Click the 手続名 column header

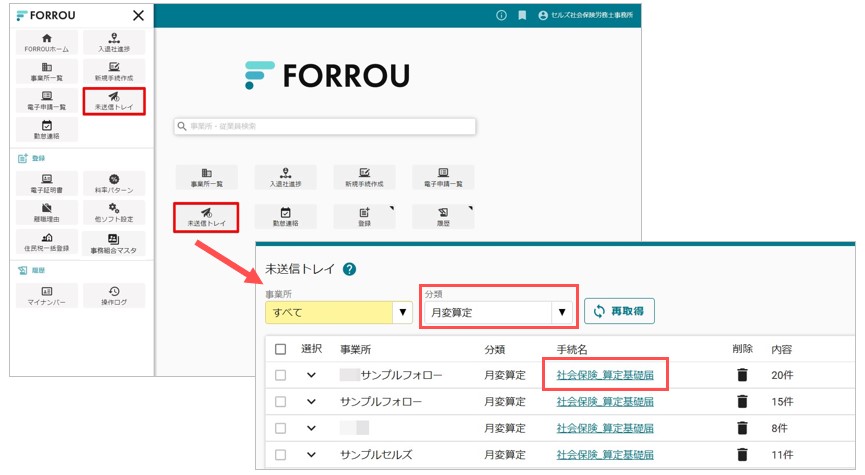(x=572, y=349)
